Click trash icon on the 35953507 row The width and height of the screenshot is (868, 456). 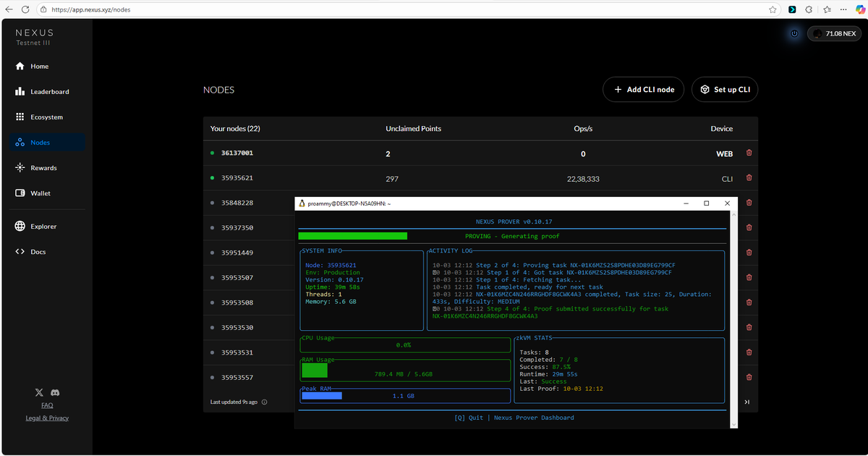click(x=749, y=278)
